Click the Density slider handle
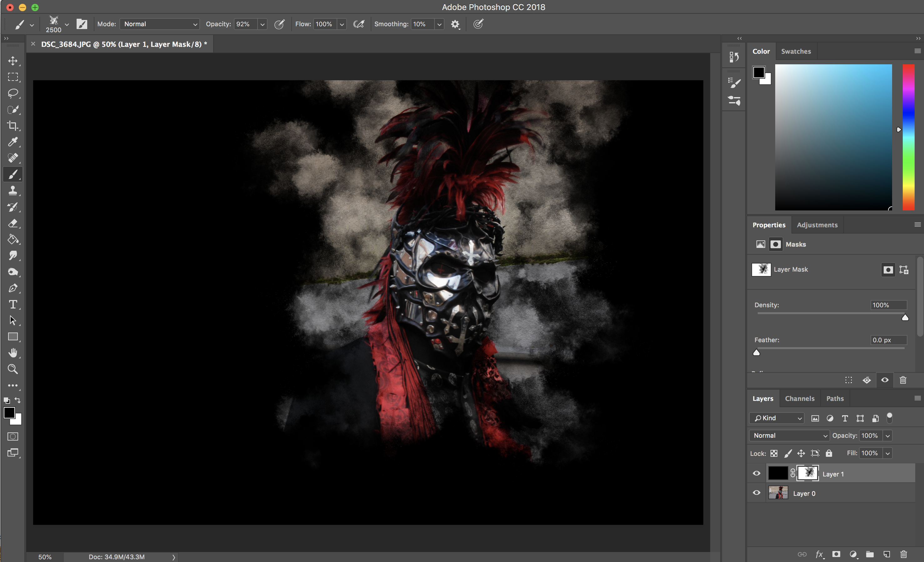 point(905,318)
